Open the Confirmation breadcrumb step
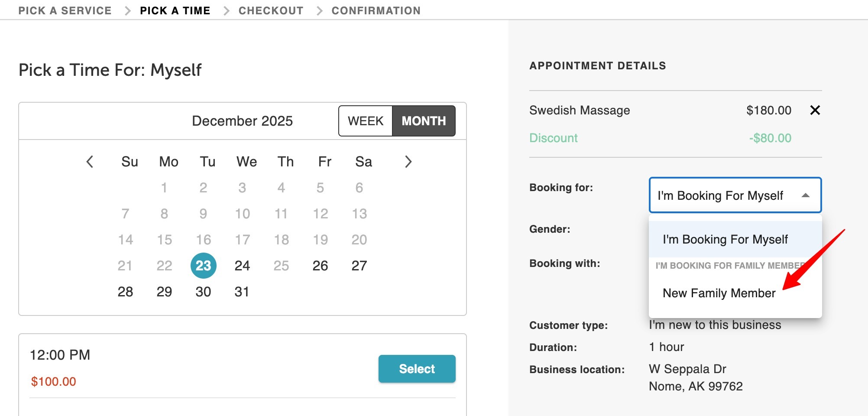The height and width of the screenshot is (416, 868). click(376, 10)
